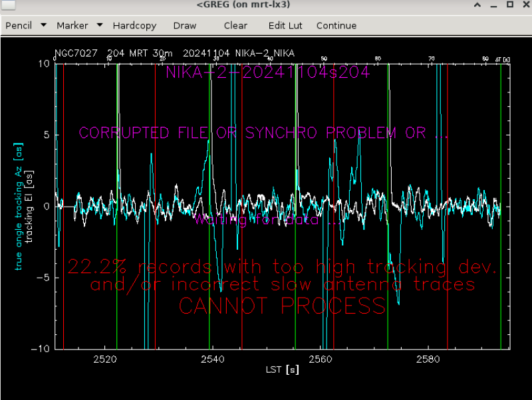Viewport: 532px width, 400px height.
Task: Expand the Pencil dropdown arrow
Action: click(x=43, y=25)
